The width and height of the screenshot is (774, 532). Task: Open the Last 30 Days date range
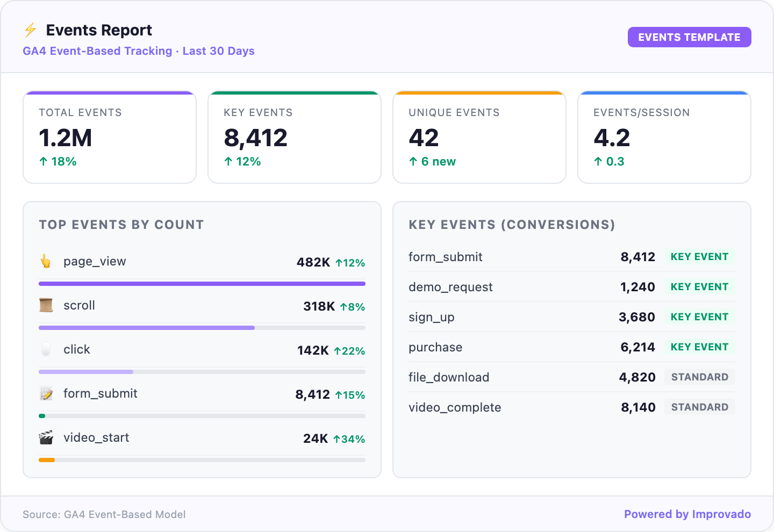pyautogui.click(x=218, y=51)
